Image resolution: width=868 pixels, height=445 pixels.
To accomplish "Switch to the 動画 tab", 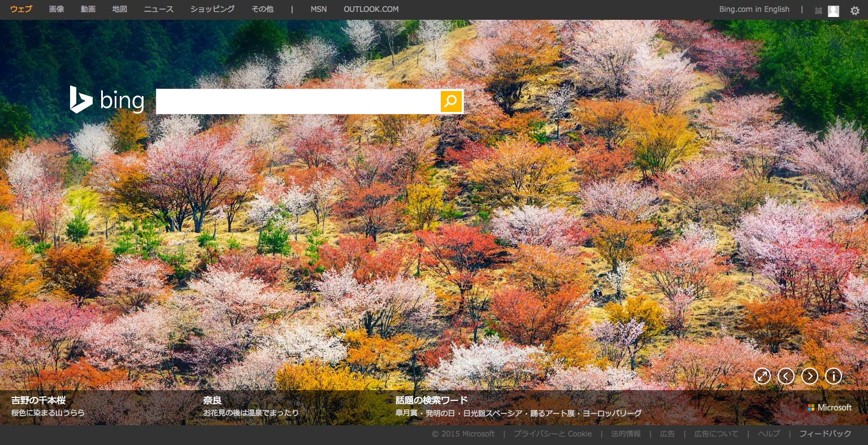I will [88, 10].
